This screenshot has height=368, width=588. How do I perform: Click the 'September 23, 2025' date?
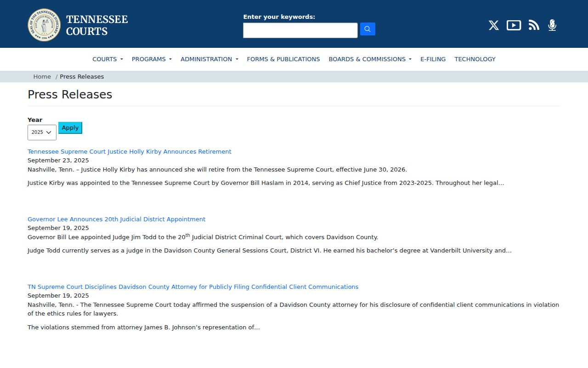tap(58, 161)
